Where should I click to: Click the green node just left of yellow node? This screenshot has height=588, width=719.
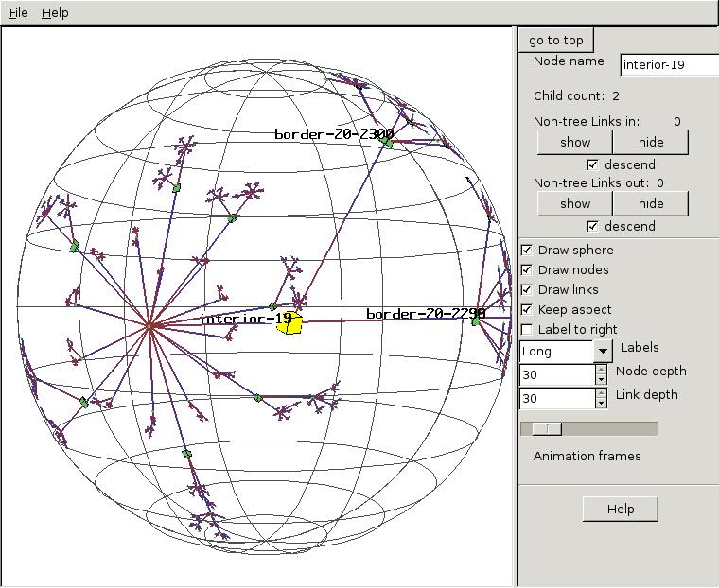point(272,306)
